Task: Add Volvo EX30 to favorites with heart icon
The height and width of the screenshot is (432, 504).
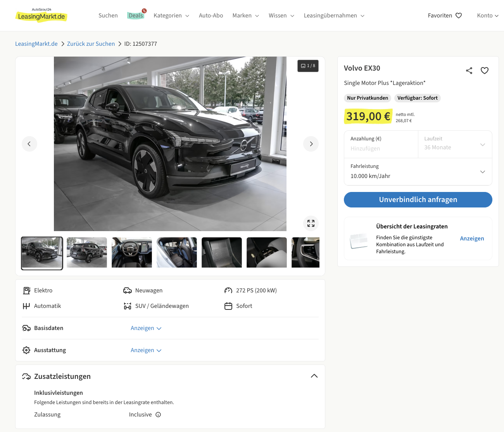Action: 485,71
